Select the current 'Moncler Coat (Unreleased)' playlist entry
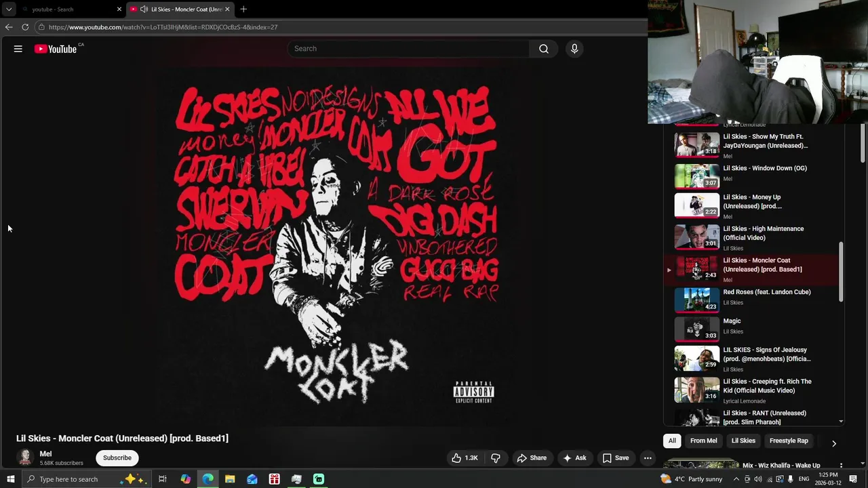Viewport: 868px width, 488px height. 753,270
